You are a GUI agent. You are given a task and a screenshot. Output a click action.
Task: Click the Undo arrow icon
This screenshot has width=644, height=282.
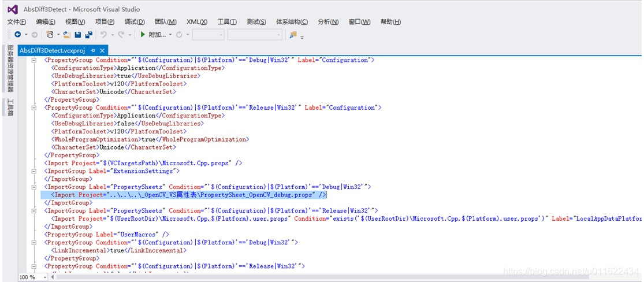coord(104,35)
